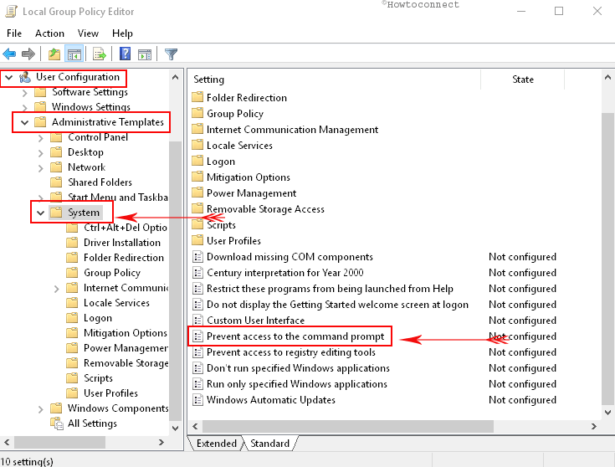
Task: Click the policy icon beside Custom User Interface
Action: [198, 320]
